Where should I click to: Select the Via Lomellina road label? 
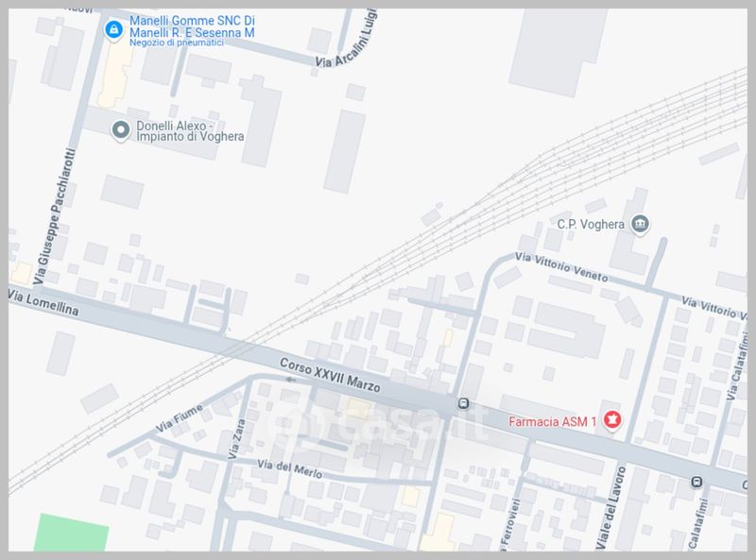pos(43,302)
